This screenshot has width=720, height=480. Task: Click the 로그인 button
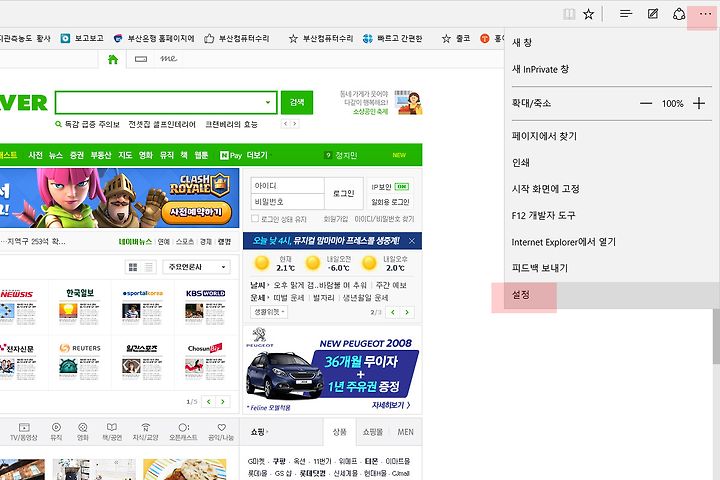(343, 193)
